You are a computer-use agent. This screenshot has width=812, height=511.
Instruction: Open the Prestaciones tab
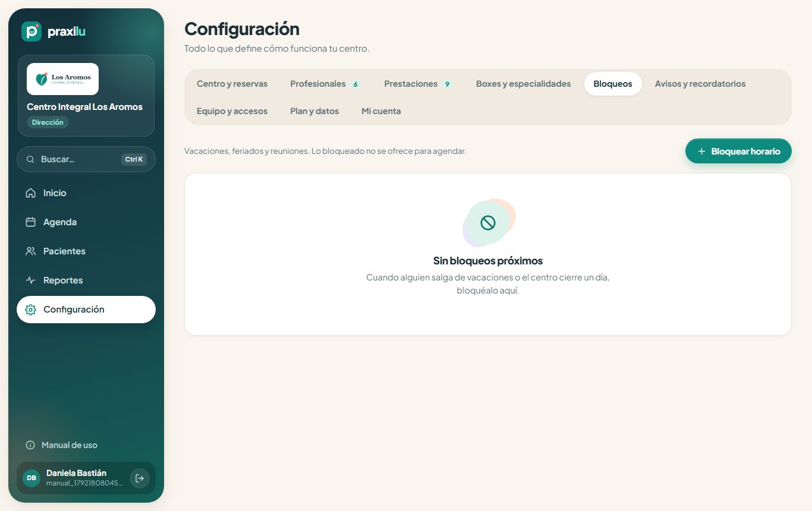(418, 84)
